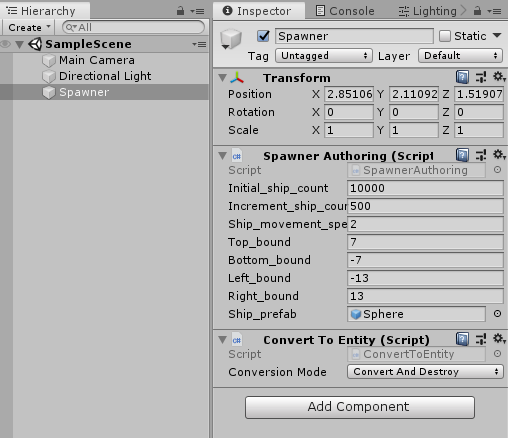Enable the Static checkbox
The height and width of the screenshot is (438, 508).
[x=445, y=36]
